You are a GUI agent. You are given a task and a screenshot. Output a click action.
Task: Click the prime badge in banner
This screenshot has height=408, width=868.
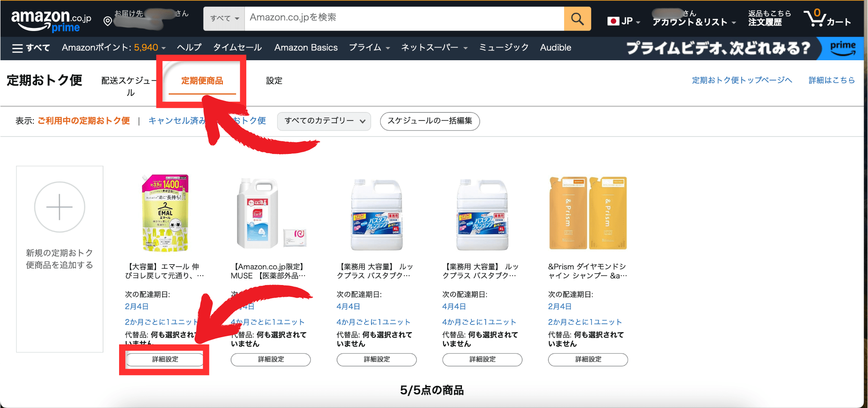(843, 48)
